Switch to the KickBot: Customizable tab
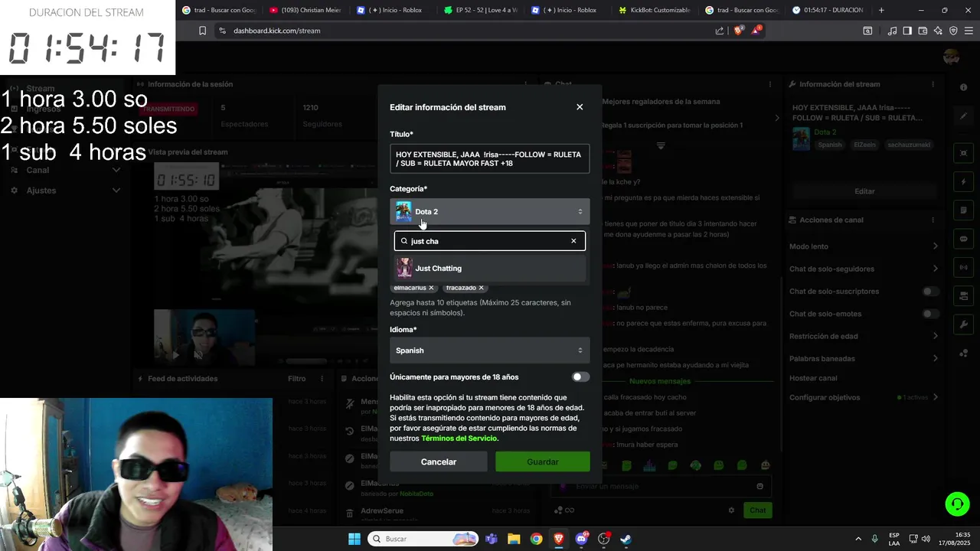Image resolution: width=980 pixels, height=551 pixels. (x=655, y=10)
